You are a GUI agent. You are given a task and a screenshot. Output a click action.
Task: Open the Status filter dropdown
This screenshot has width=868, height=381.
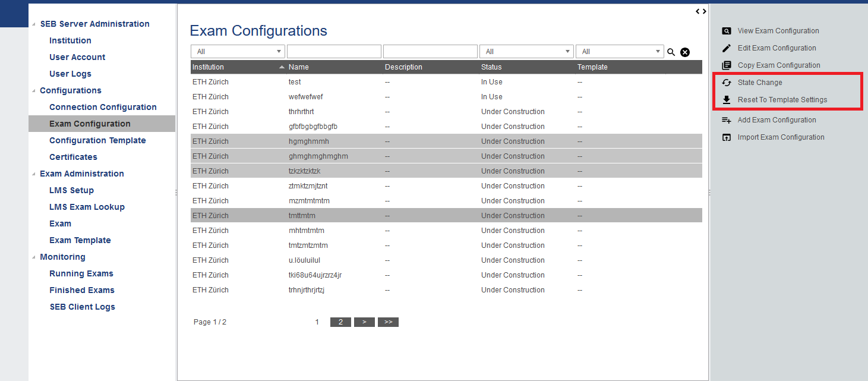(526, 52)
